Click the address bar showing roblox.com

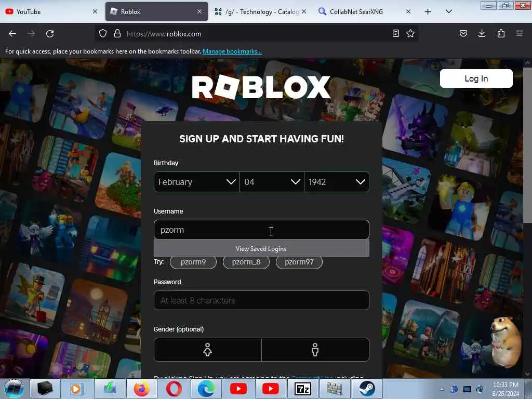256,34
